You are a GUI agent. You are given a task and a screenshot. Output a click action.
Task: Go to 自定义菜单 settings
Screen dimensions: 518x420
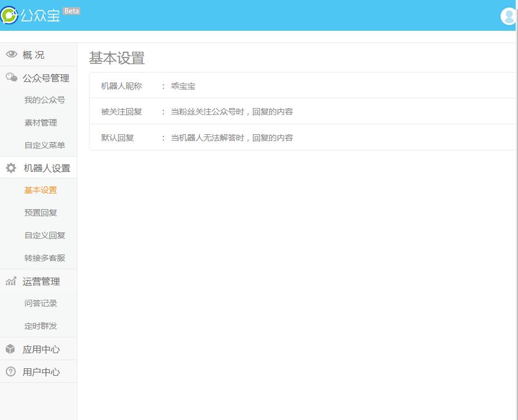pos(44,145)
